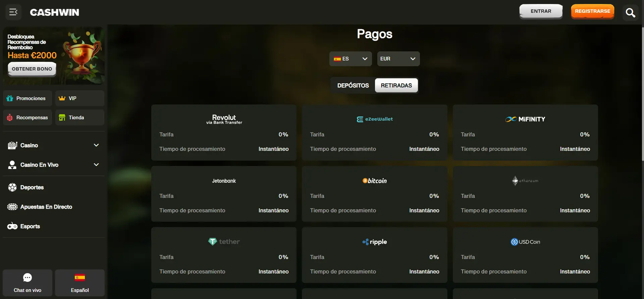Collapse the sidebar with the hamburger menu icon
The width and height of the screenshot is (644, 299).
click(x=13, y=12)
